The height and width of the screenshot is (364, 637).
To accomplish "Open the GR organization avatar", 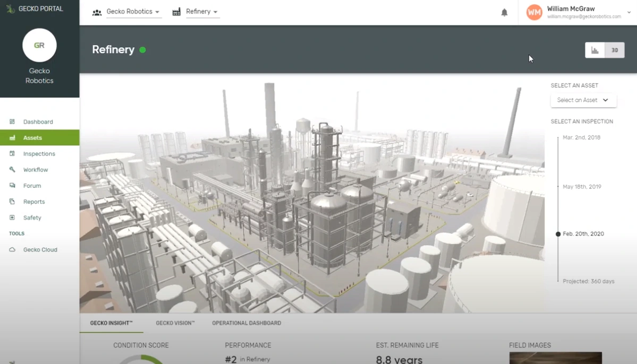I will [x=39, y=45].
